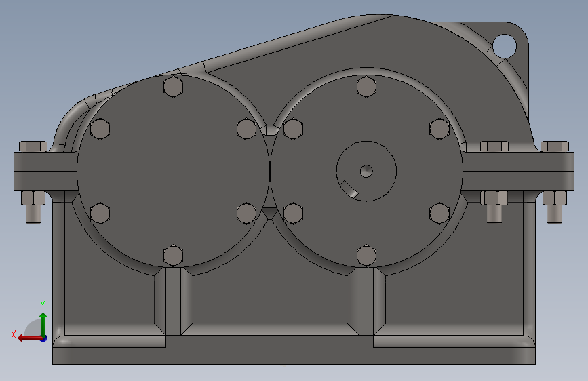The width and height of the screenshot is (588, 381).
Task: Pick lower-left hex bolt of right cover
Action: pyautogui.click(x=293, y=214)
